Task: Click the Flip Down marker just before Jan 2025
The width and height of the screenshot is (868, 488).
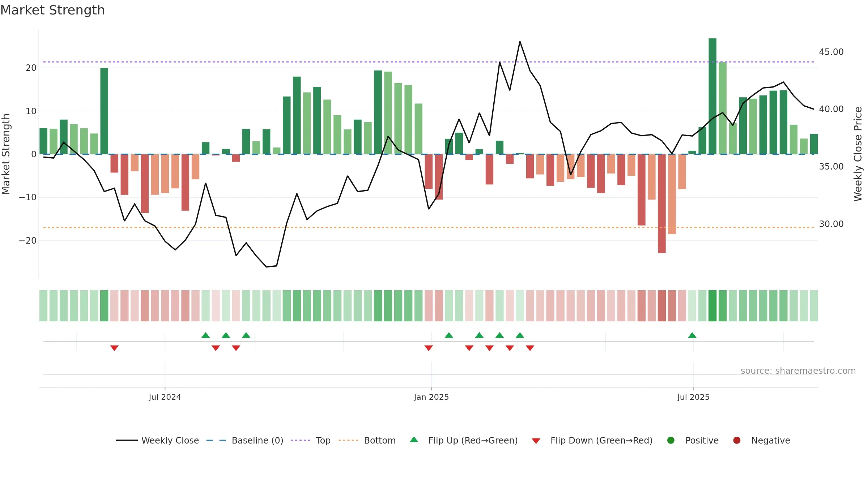Action: point(429,348)
